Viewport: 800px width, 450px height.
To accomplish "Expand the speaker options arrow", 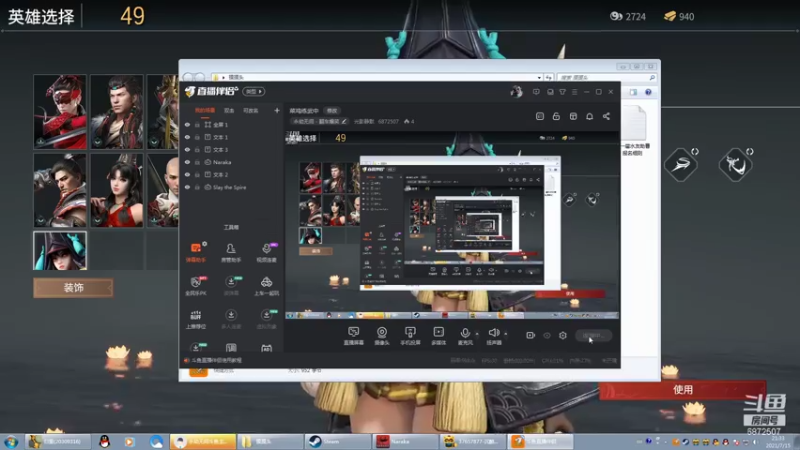I will point(506,334).
